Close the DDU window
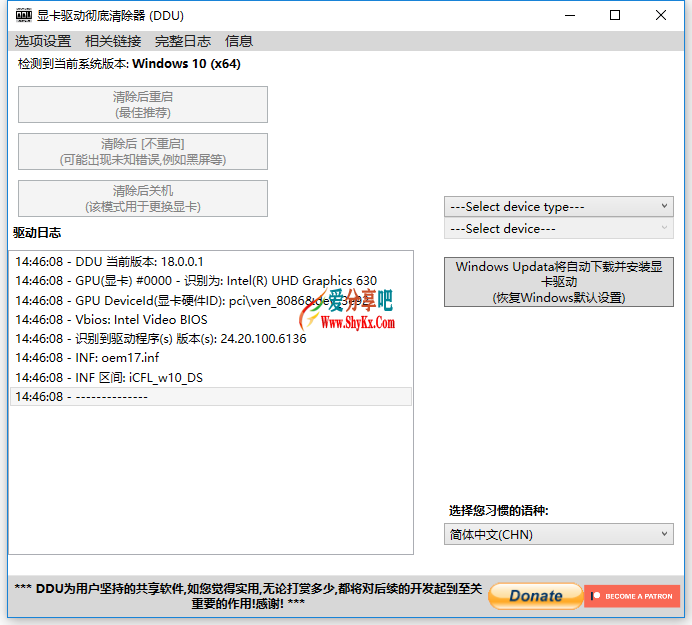The height and width of the screenshot is (625, 692). click(x=661, y=15)
